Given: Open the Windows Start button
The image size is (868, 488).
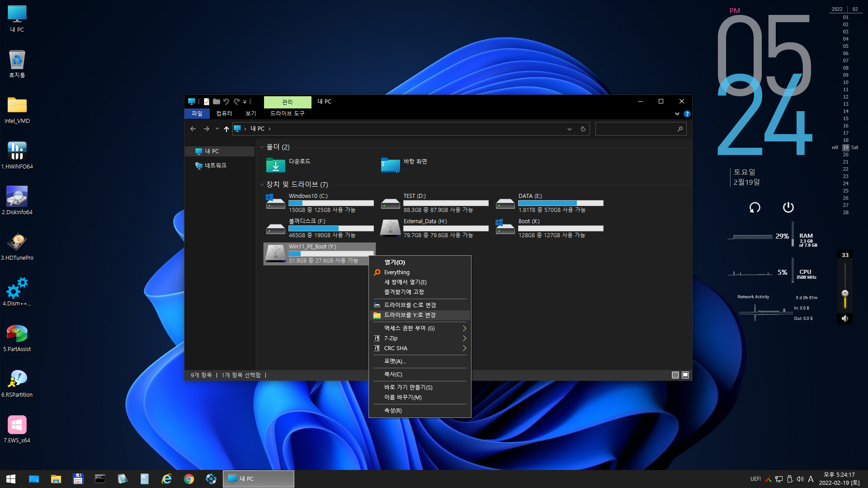Looking at the screenshot, I should (11, 479).
